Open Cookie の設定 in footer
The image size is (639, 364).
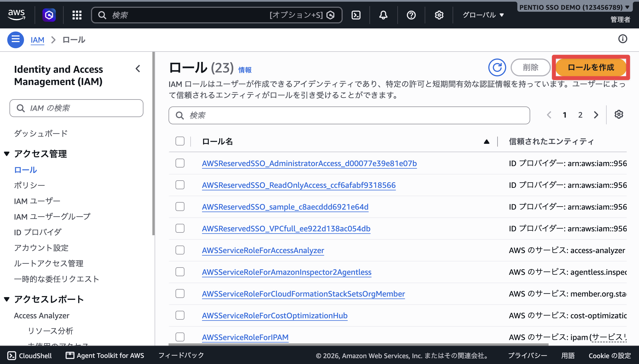pyautogui.click(x=610, y=356)
